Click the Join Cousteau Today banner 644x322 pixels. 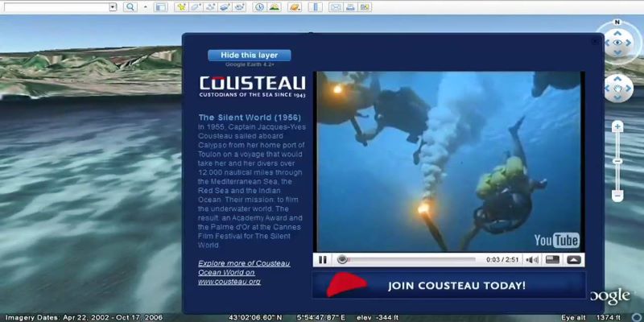pyautogui.click(x=449, y=285)
